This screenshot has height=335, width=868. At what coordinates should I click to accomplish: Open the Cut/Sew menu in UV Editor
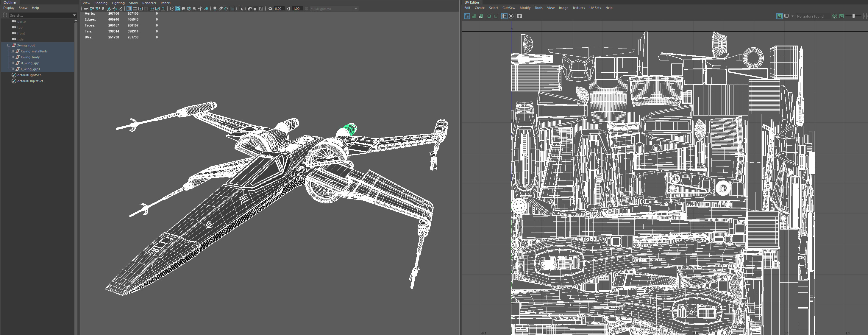(508, 8)
